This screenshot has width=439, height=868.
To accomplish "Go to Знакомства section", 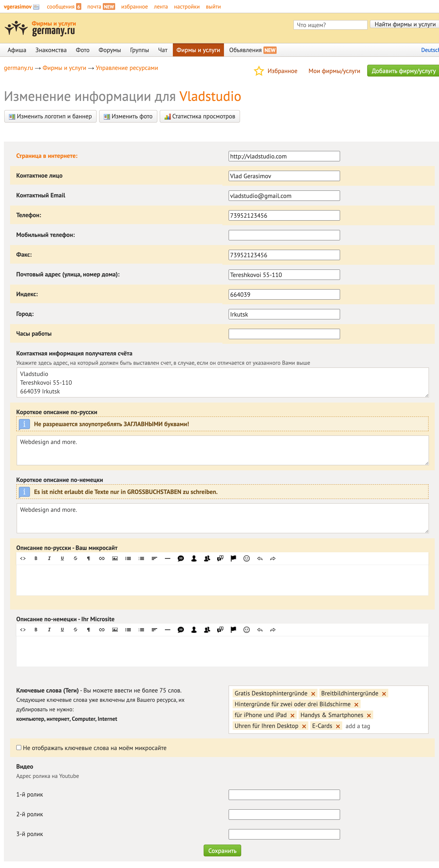I will [51, 50].
